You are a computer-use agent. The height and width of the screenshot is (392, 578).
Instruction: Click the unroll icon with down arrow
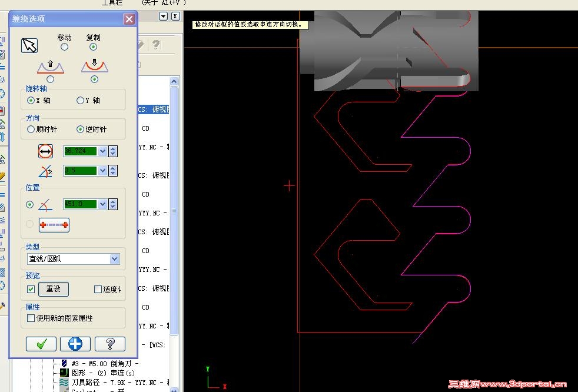tap(94, 66)
